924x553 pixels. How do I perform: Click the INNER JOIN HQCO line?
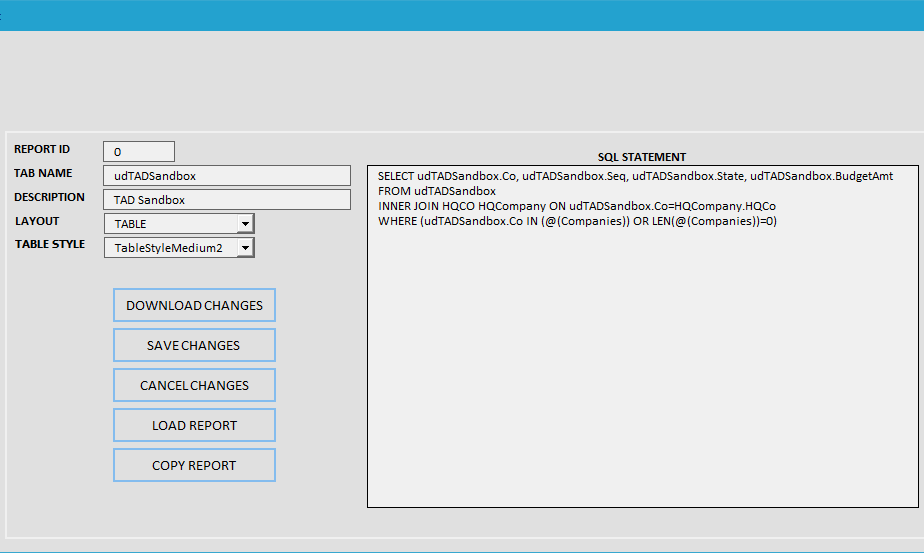click(x=577, y=206)
